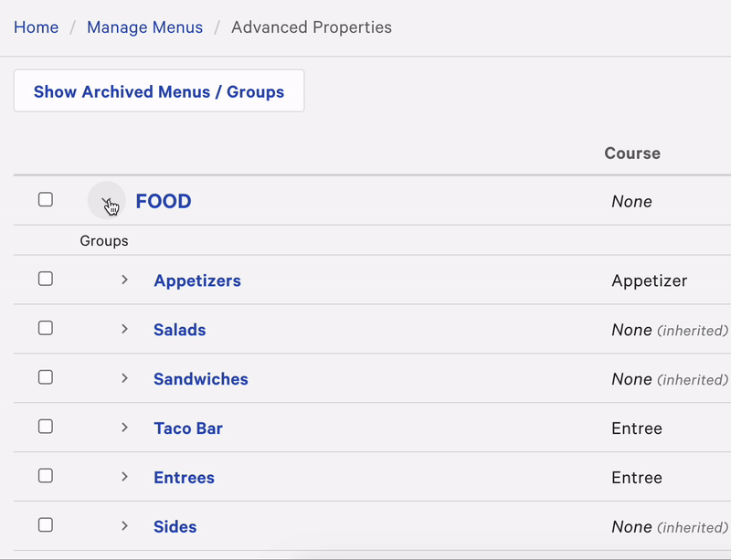Image resolution: width=731 pixels, height=560 pixels.
Task: Expand the Entrees group
Action: [x=125, y=477]
